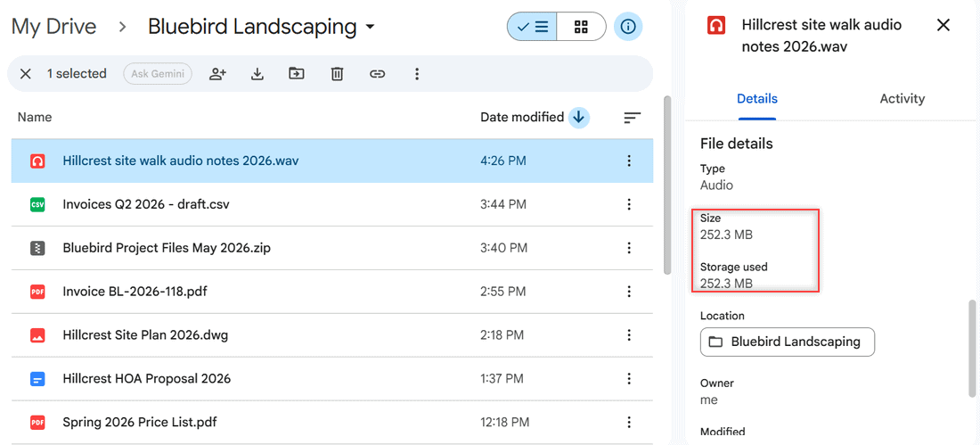
Task: Click the file list vertical scrollbar
Action: (667, 185)
